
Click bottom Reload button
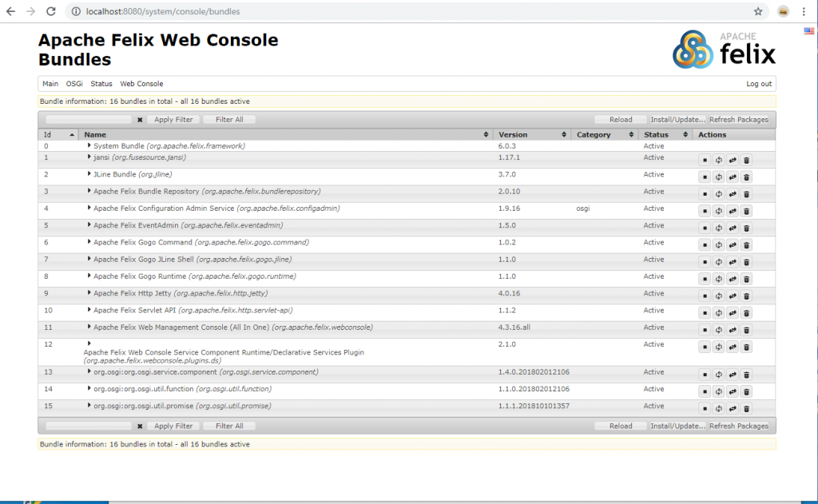click(620, 426)
